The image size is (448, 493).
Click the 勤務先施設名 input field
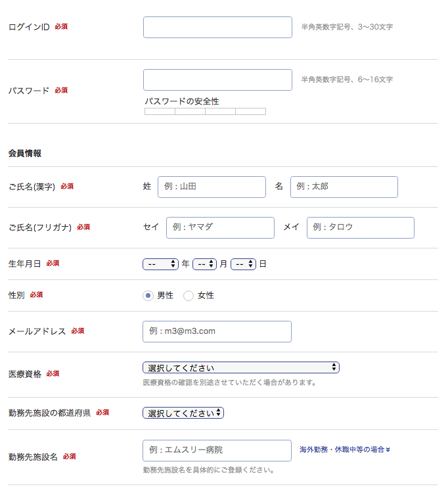[x=217, y=450]
